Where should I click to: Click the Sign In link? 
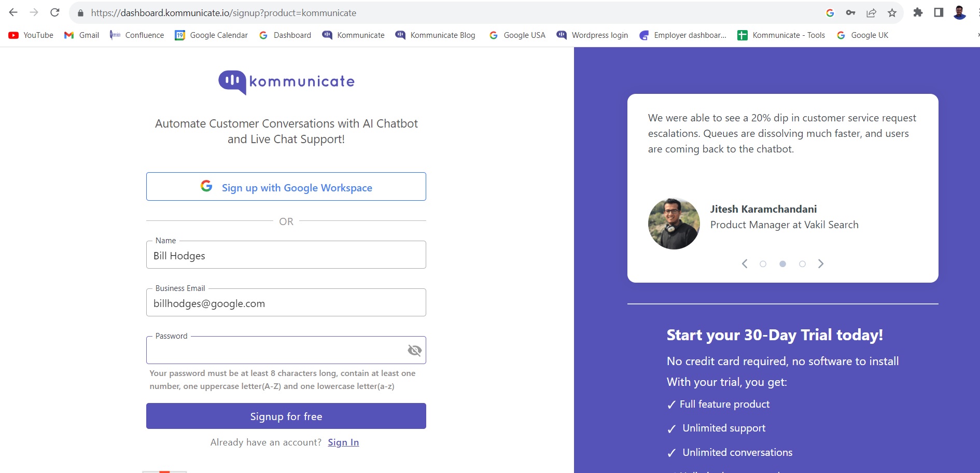tap(343, 442)
